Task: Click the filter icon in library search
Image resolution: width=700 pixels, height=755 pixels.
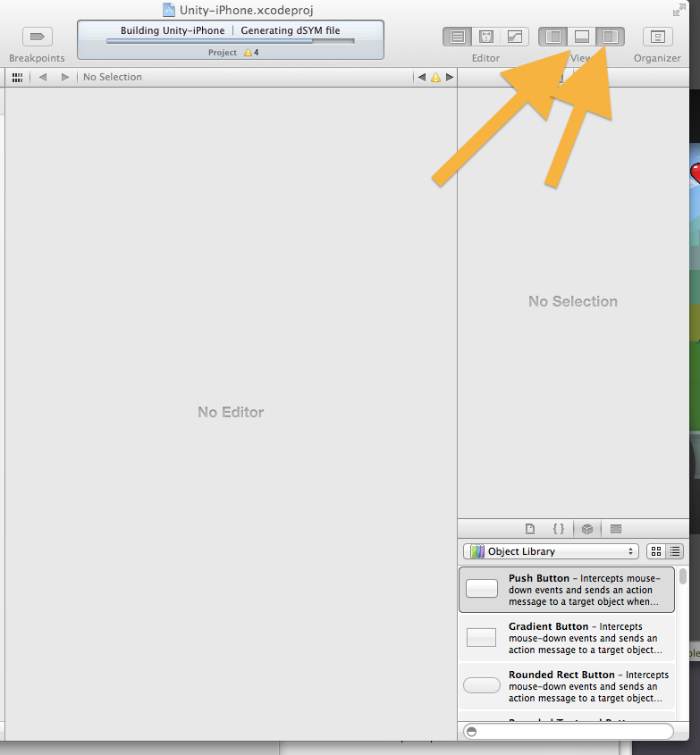Action: (x=472, y=732)
